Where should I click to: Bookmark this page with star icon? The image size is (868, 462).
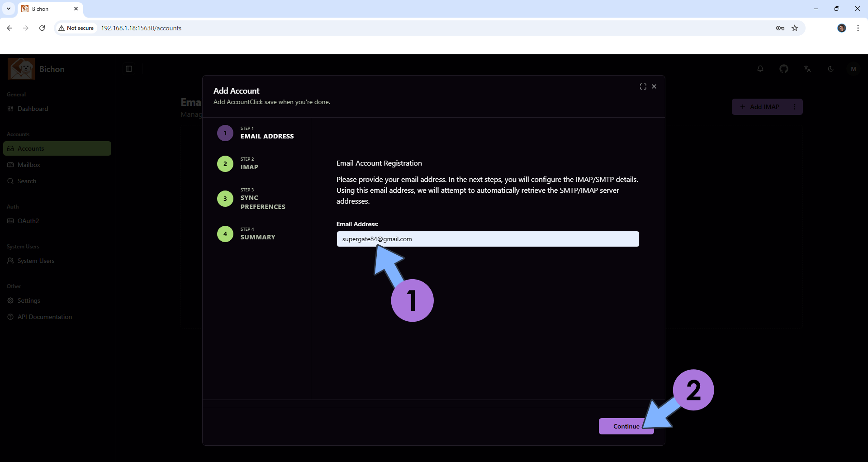coord(795,28)
